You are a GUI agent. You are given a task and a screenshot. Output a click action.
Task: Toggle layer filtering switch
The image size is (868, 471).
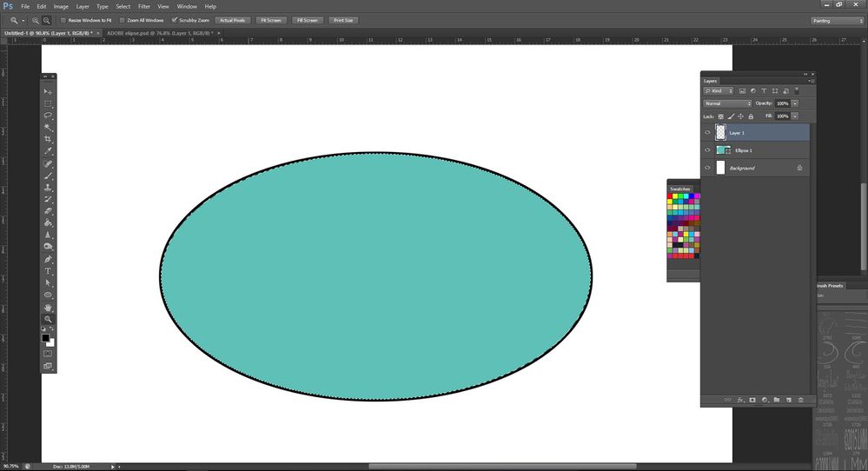click(797, 90)
